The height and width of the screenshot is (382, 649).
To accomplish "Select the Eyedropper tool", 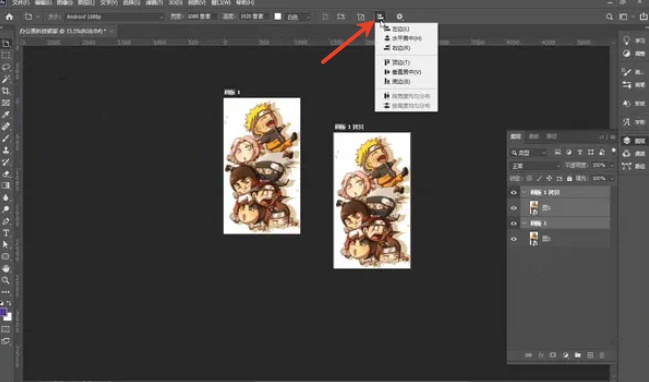I will click(6, 114).
